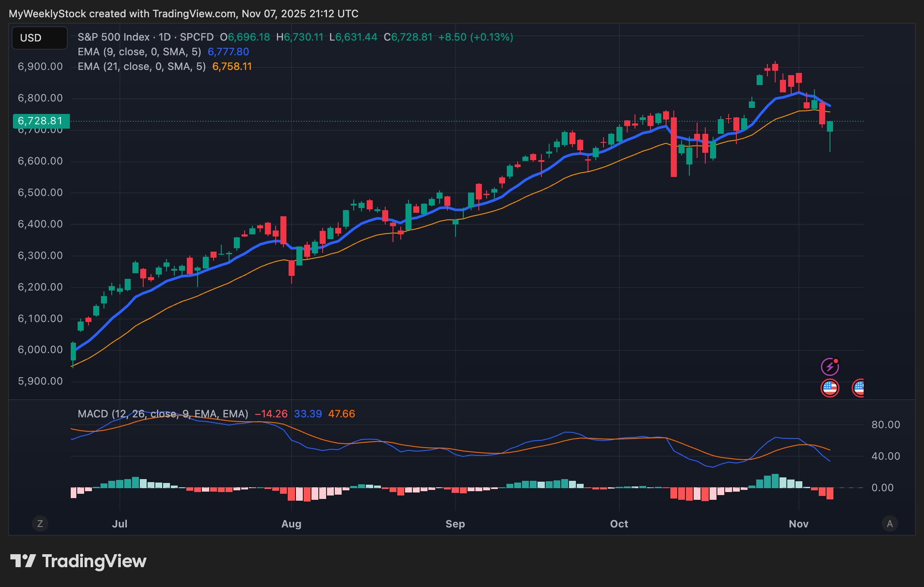Toggle the 'A' auto-scale button
Screen dimensions: 924x587
click(x=889, y=524)
